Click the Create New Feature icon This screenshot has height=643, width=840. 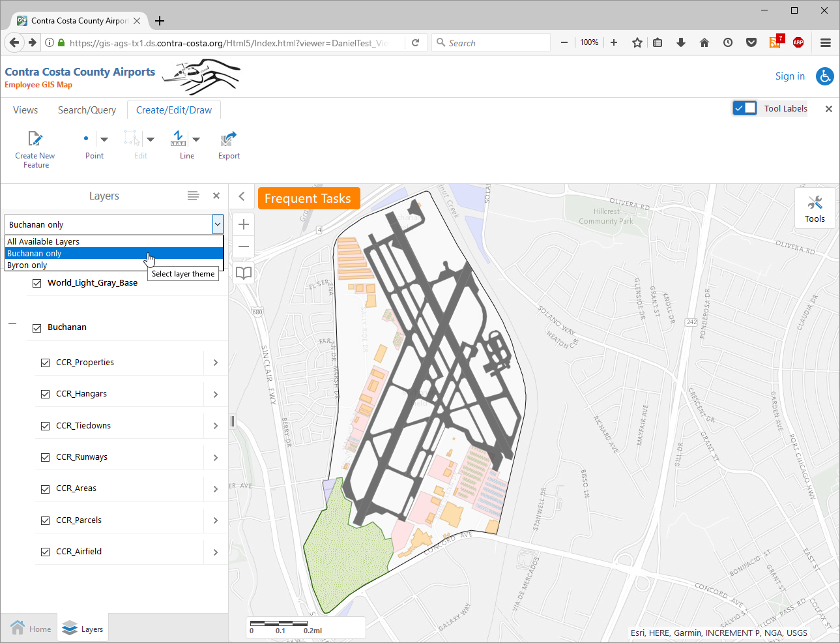click(35, 139)
